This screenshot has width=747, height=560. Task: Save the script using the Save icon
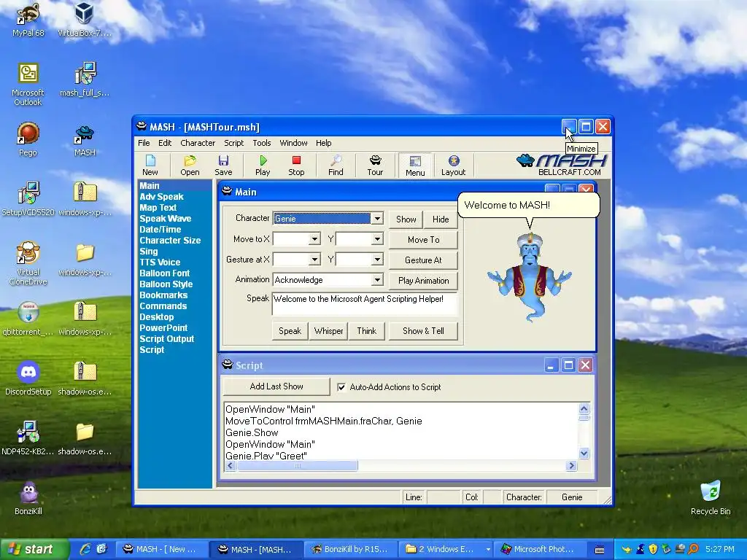pos(223,166)
